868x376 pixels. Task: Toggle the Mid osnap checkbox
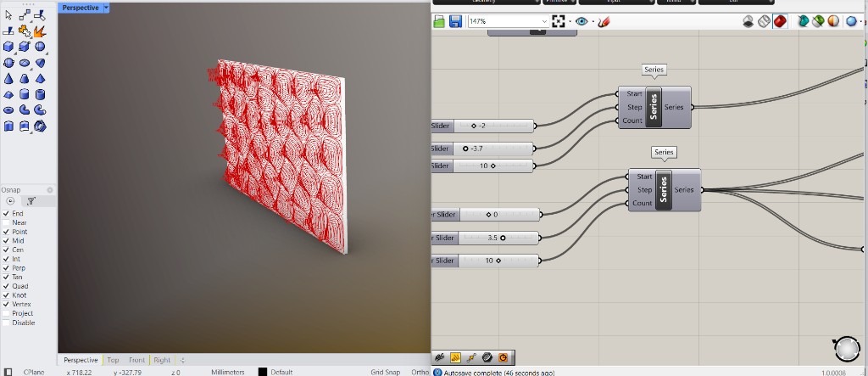[x=6, y=241]
